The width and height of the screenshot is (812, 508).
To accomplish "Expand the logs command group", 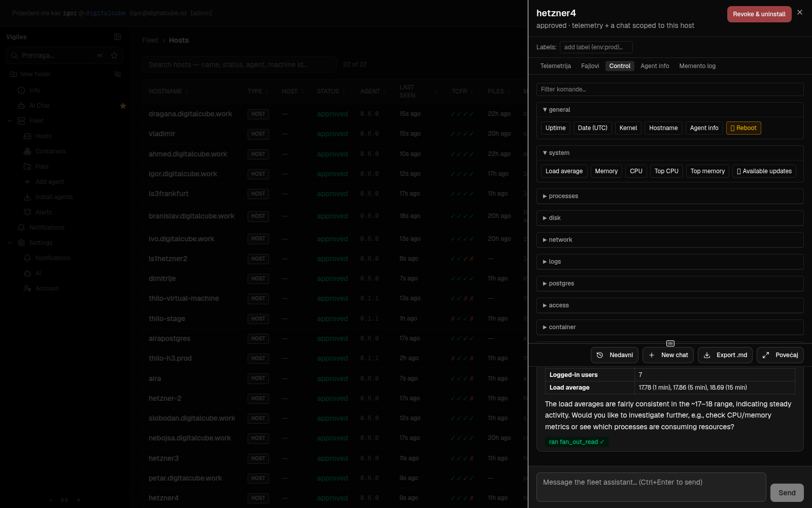I will coord(670,262).
